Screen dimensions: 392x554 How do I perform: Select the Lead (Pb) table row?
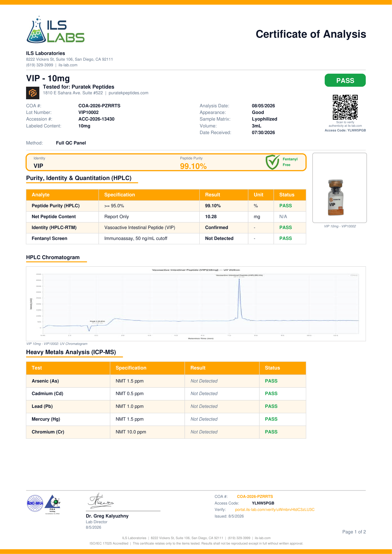click(x=166, y=406)
